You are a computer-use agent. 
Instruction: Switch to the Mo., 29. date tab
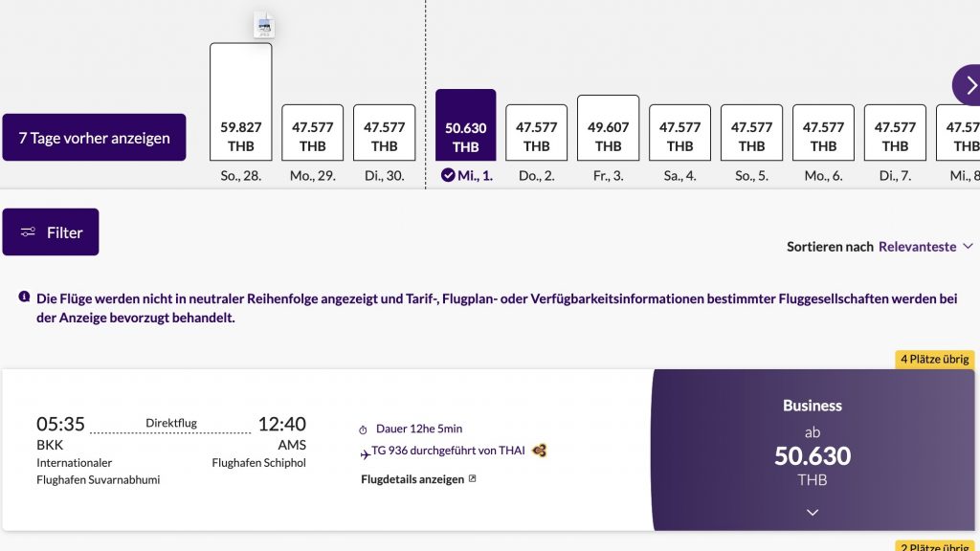click(312, 134)
